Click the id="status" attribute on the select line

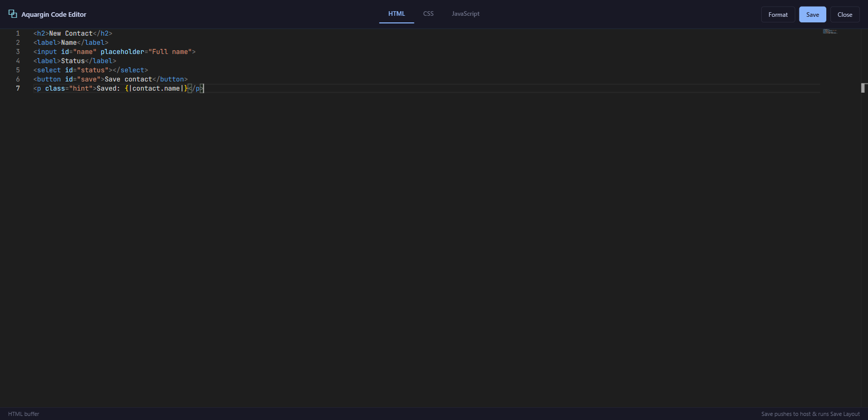(x=86, y=70)
